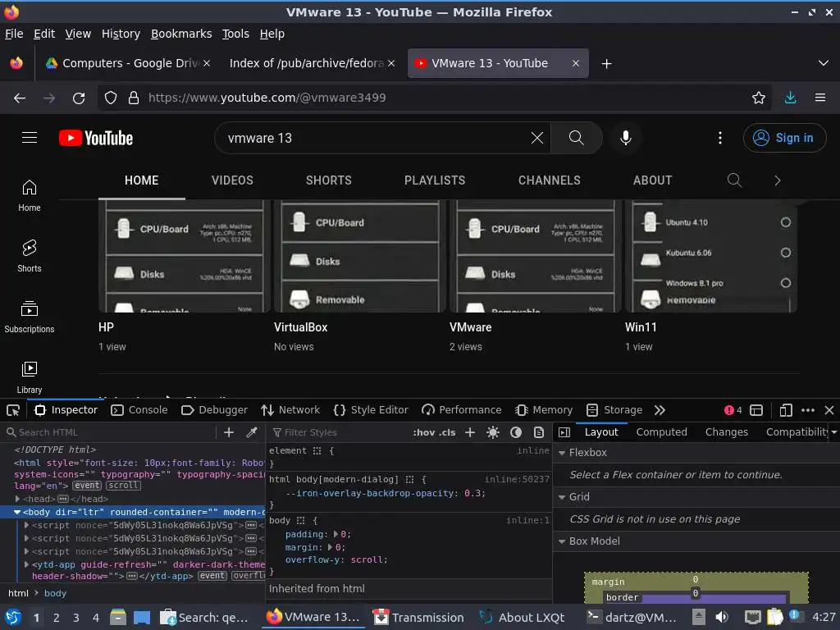Show devtools error count badge
Image resolution: width=840 pixels, height=630 pixels.
pos(733,410)
